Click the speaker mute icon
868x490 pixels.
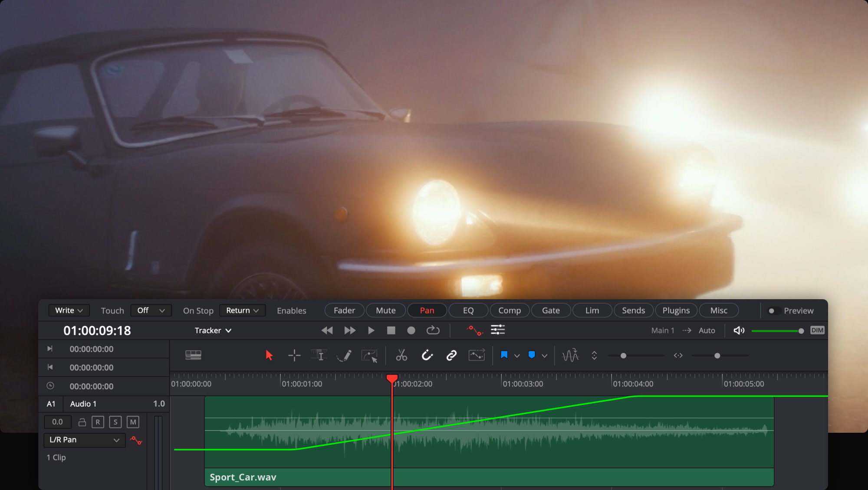[739, 330]
